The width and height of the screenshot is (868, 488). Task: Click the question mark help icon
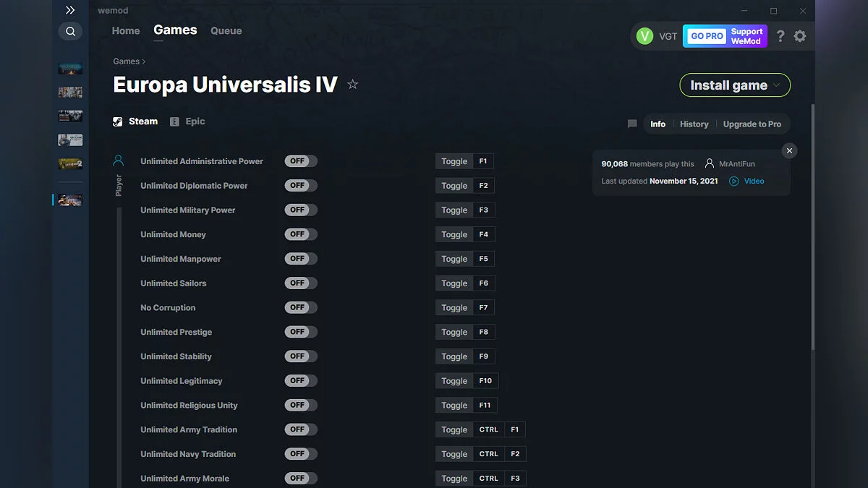780,35
